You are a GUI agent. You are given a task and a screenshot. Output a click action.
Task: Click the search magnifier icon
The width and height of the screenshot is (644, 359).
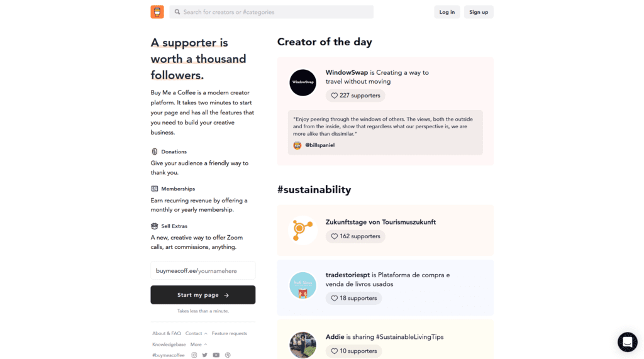(x=177, y=12)
